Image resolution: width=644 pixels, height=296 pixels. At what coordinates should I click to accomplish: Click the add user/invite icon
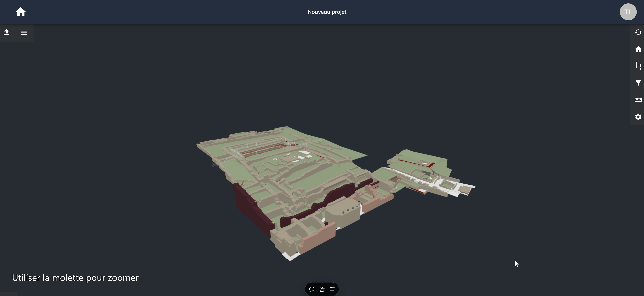coord(322,289)
